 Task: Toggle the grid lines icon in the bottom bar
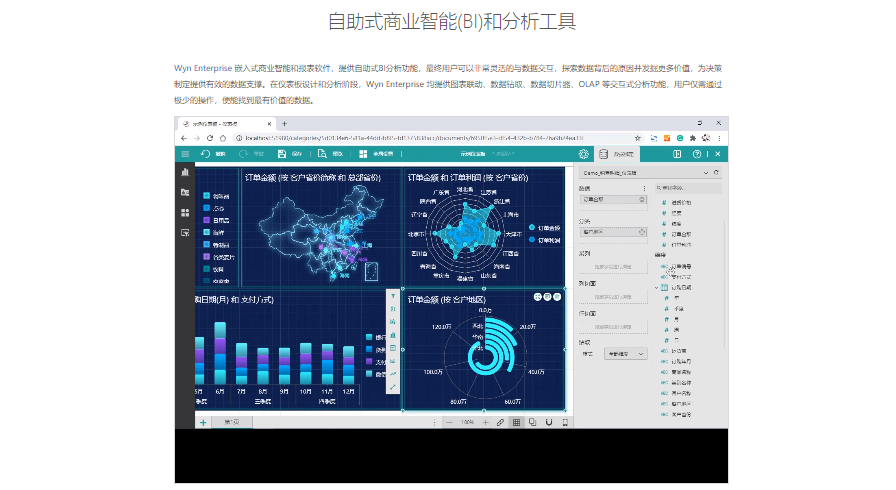point(517,423)
